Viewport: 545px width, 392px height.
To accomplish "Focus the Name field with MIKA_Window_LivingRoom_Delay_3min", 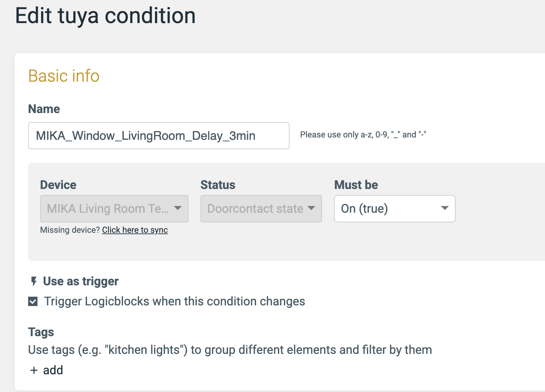I will coord(159,135).
